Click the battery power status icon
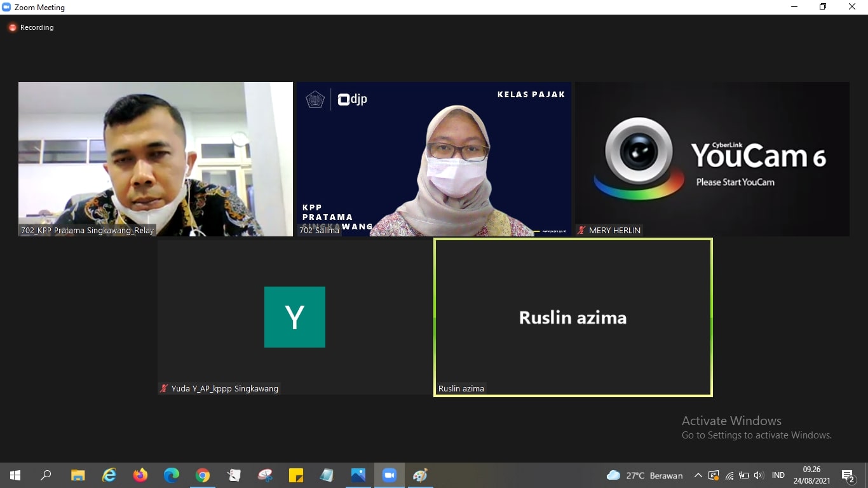This screenshot has height=488, width=868. 743,475
